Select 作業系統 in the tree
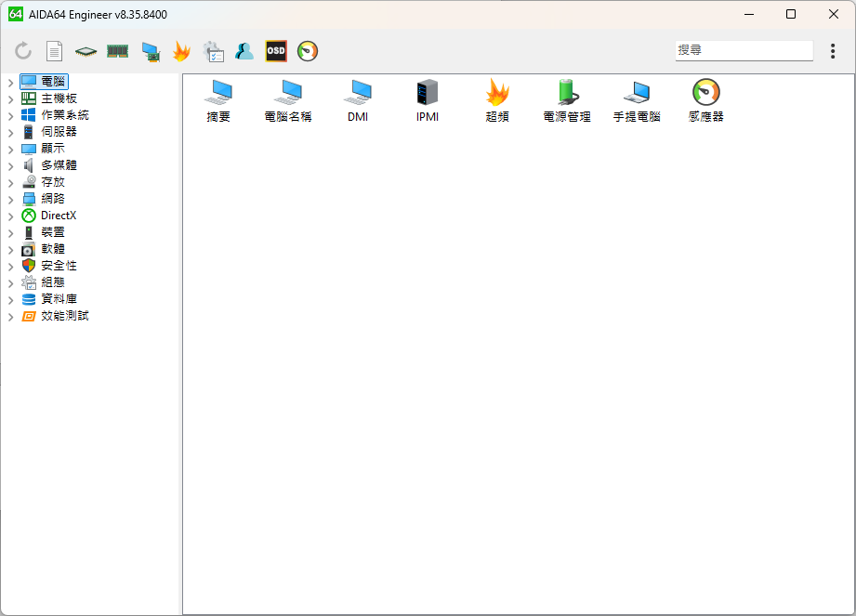The width and height of the screenshot is (856, 616). pyautogui.click(x=55, y=115)
